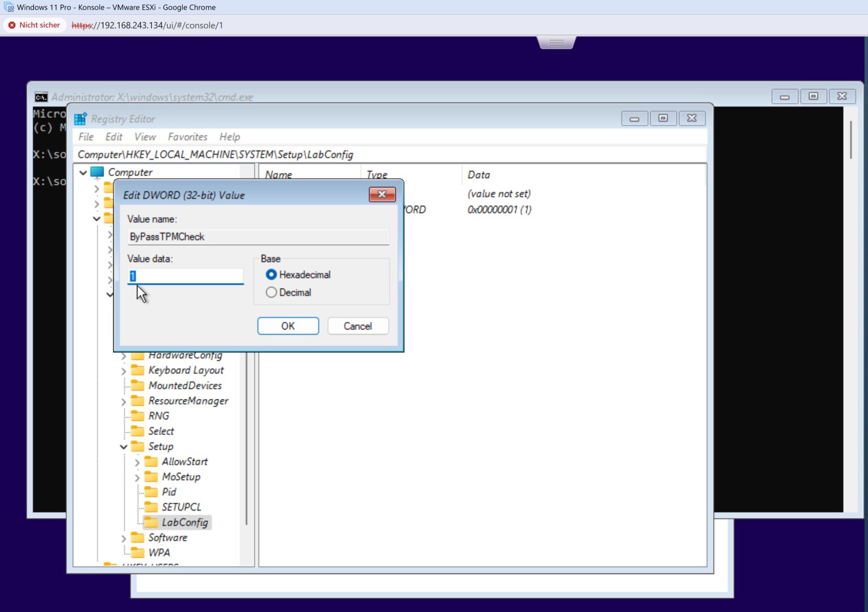Minimize the Registry Editor window
This screenshot has width=868, height=612.
tap(634, 118)
